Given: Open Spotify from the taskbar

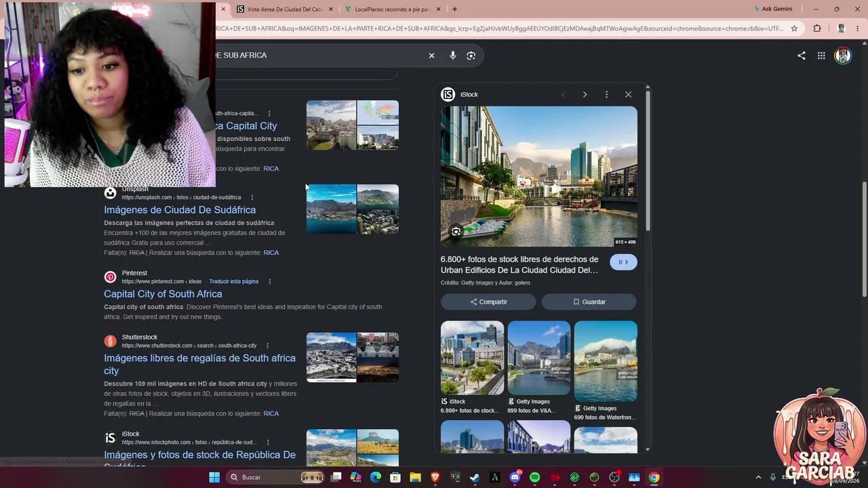Looking at the screenshot, I should (534, 477).
